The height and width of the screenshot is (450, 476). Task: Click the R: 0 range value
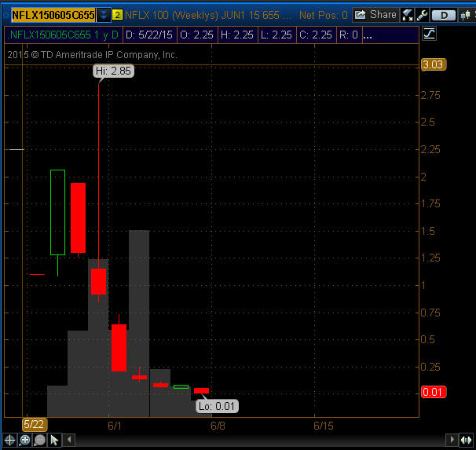[349, 35]
